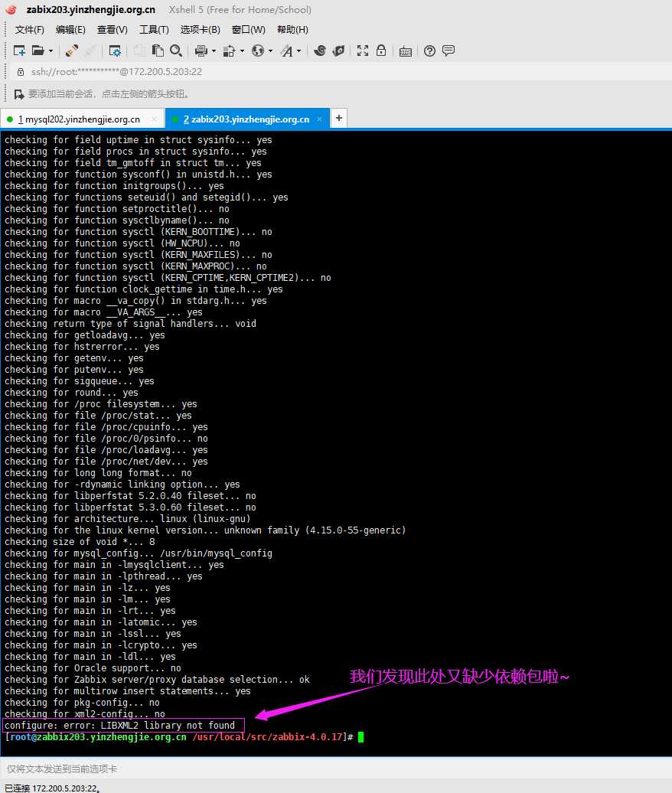Add a new tab with plus button
Viewport: 672px width, 793px height.
[x=339, y=119]
